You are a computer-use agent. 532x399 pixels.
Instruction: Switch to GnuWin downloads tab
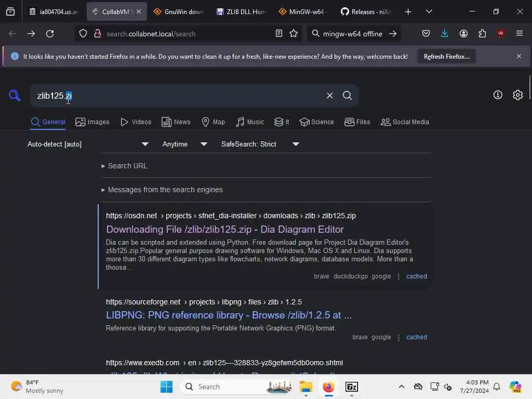[x=178, y=12]
